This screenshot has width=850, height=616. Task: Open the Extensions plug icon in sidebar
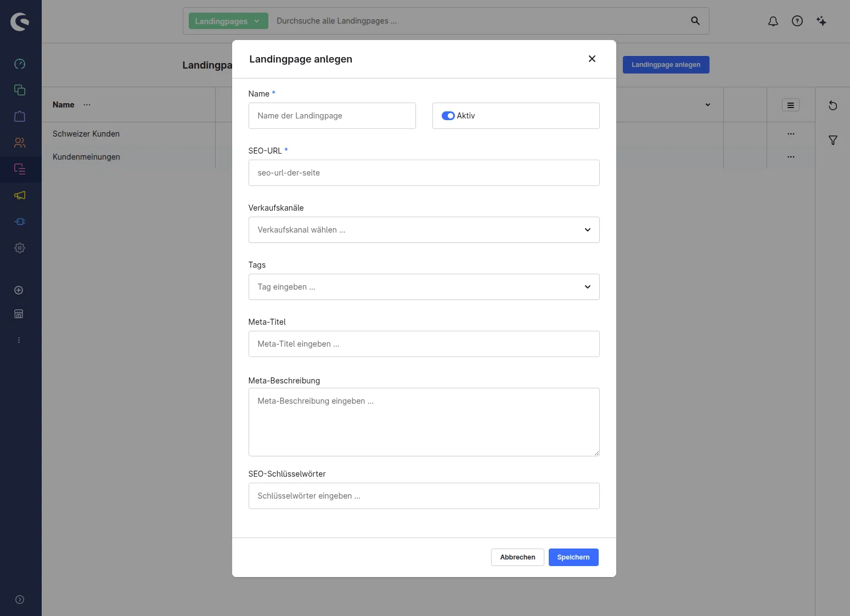(x=20, y=222)
